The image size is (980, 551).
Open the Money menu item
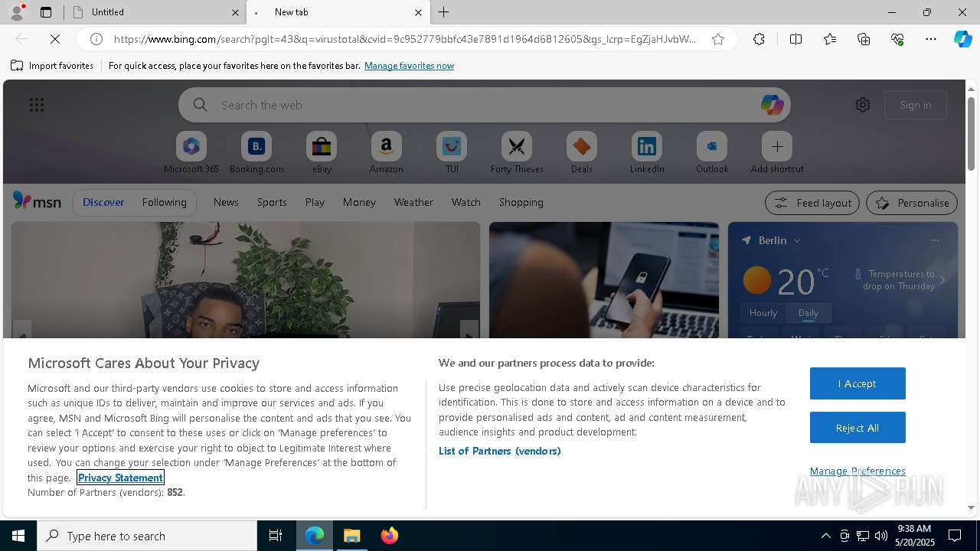pyautogui.click(x=359, y=202)
